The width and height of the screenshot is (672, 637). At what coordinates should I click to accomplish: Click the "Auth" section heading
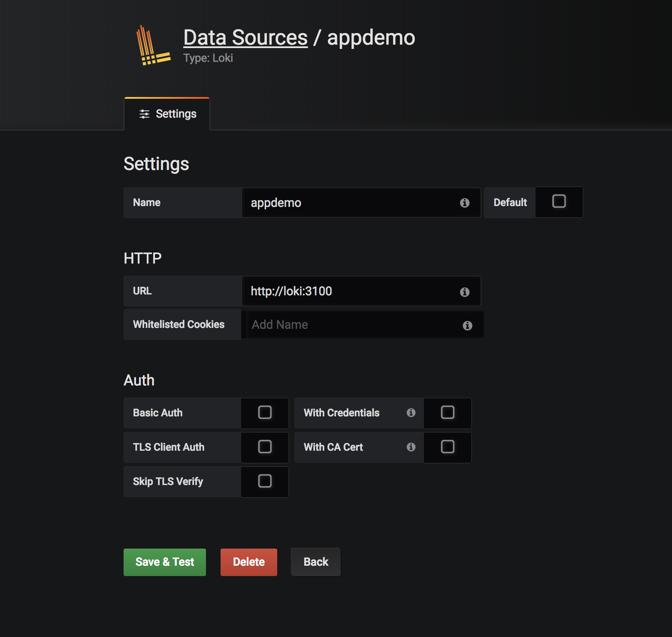[139, 380]
